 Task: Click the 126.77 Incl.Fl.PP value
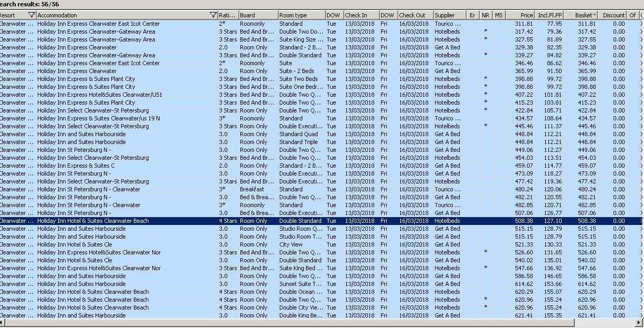tap(553, 213)
